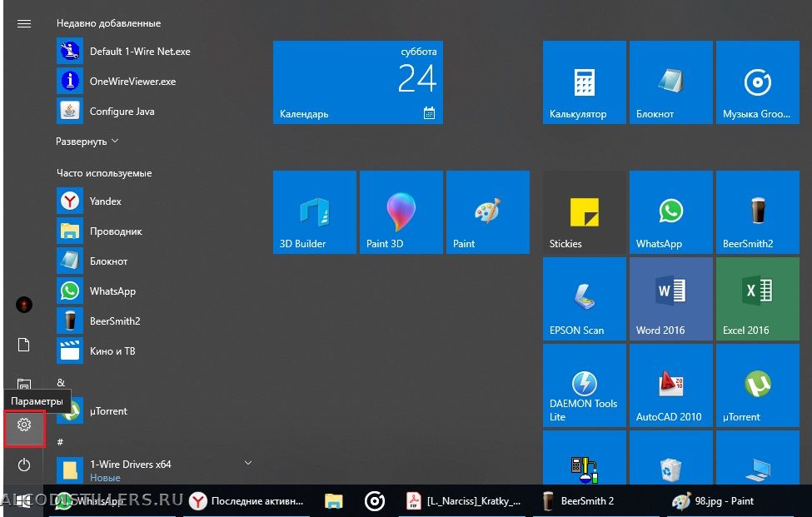
Task: Switch to the [L._Narciss]_Kratky PDF taskbar window
Action: point(463,501)
